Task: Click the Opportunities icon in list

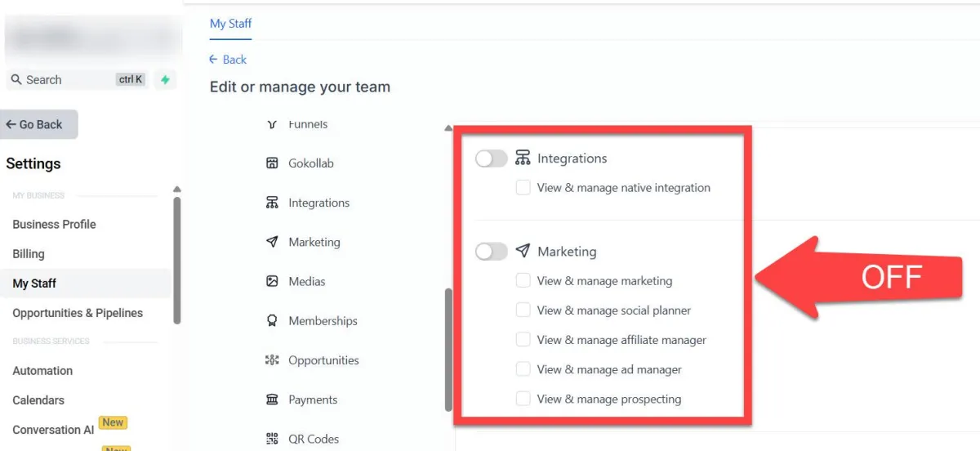Action: click(x=272, y=360)
